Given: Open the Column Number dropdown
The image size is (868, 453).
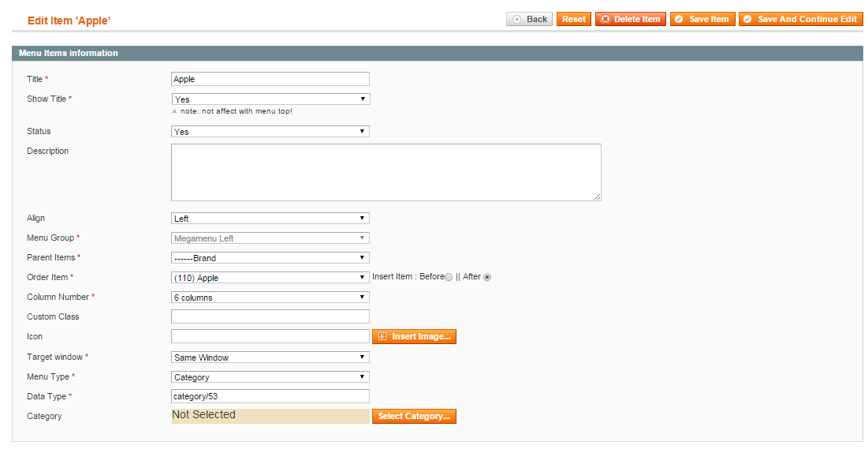Looking at the screenshot, I should [270, 298].
